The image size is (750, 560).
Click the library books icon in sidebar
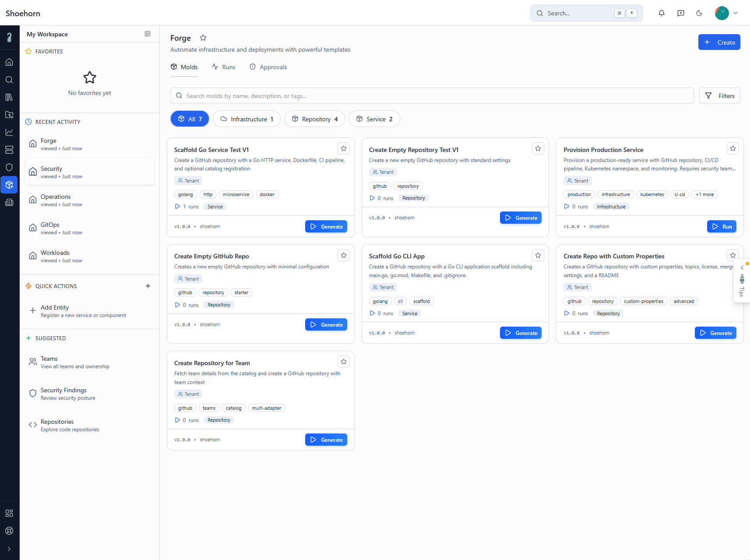click(x=9, y=97)
